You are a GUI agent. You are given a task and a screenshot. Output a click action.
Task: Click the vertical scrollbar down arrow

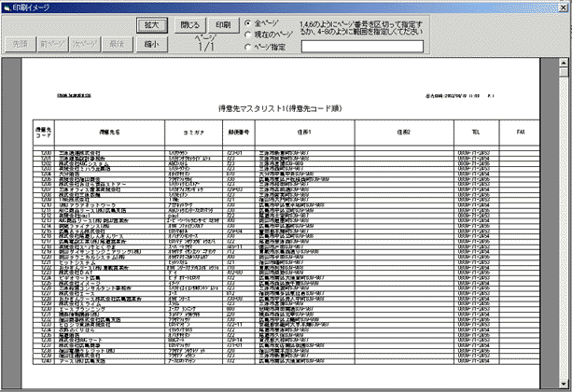coord(564,384)
